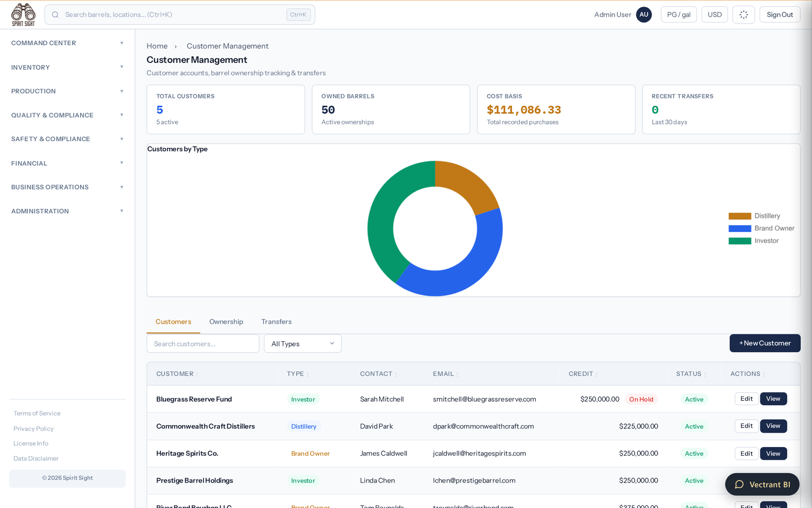Toggle Distillery legend color swatch
Screen dimensions: 812x508
pos(740,216)
